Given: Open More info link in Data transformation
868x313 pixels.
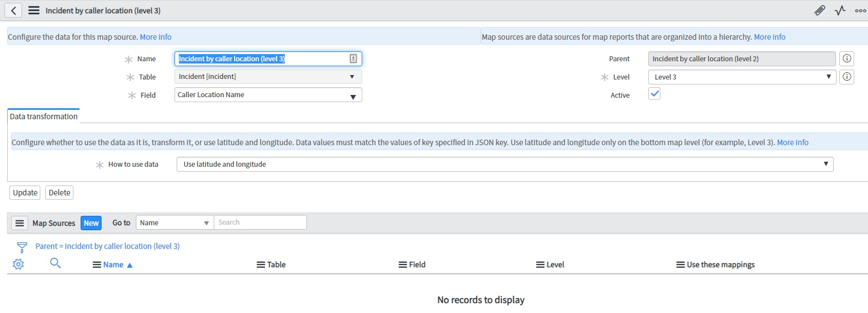Looking at the screenshot, I should [793, 142].
